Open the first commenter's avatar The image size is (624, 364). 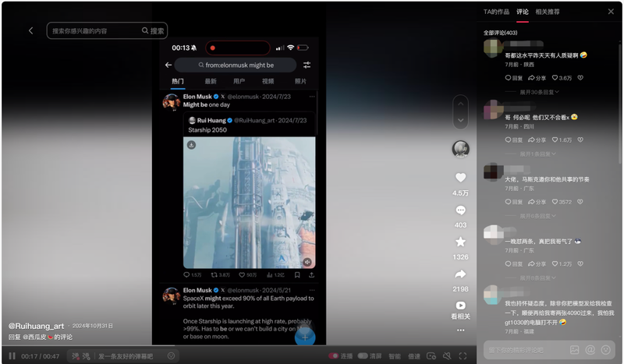(493, 49)
